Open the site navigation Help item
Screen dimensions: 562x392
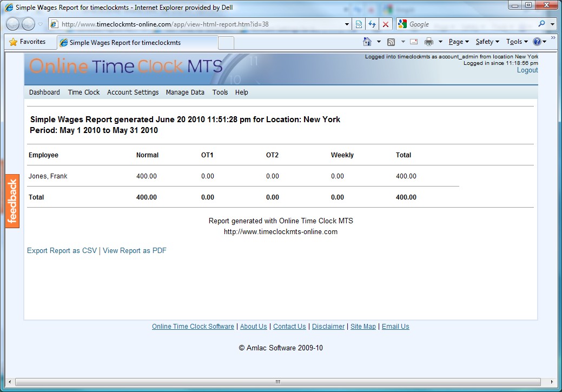[x=242, y=92]
